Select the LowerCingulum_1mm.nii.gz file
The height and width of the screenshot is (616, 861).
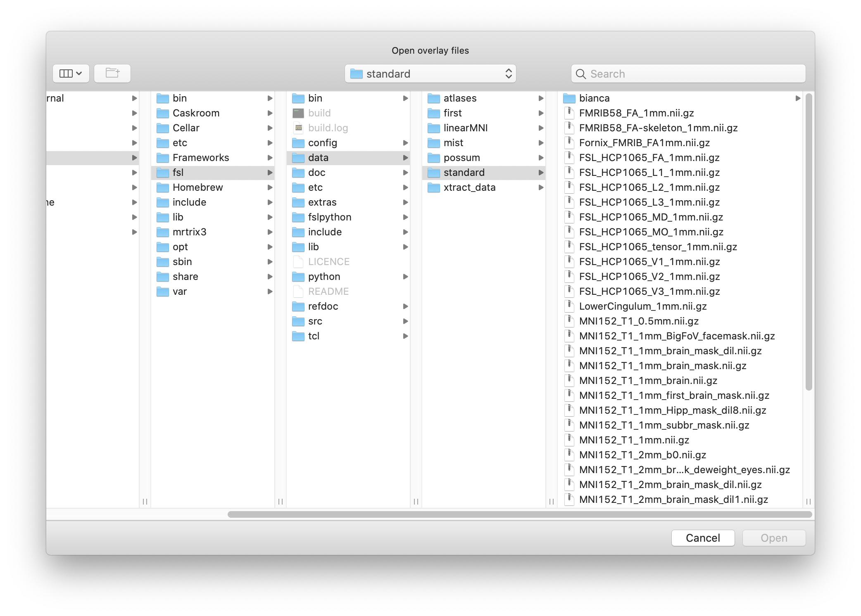(642, 306)
